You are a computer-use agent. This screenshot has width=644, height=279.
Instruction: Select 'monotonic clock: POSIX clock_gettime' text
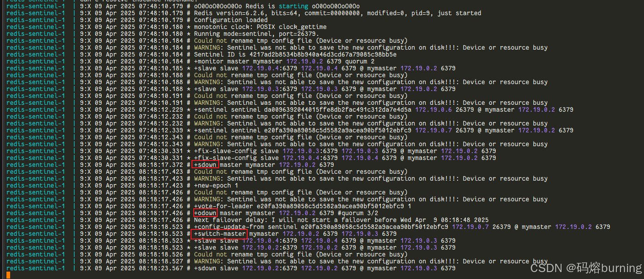click(x=260, y=27)
